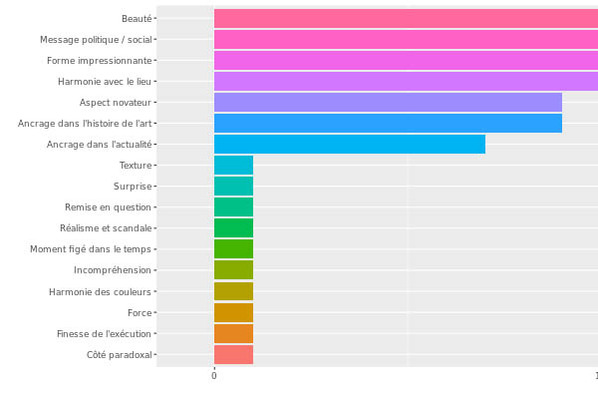The height and width of the screenshot is (399, 598).
Task: Click the Côté paradoxal axis label
Action: click(119, 355)
